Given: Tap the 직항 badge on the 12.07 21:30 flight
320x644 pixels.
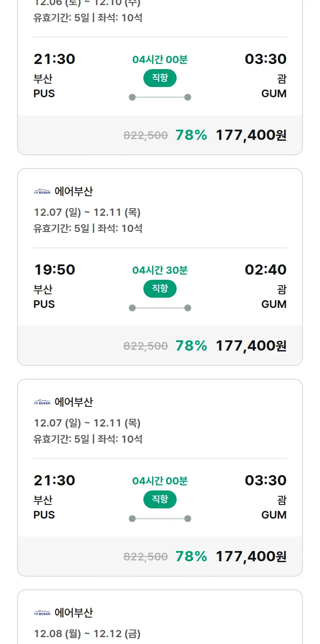Looking at the screenshot, I should [160, 499].
